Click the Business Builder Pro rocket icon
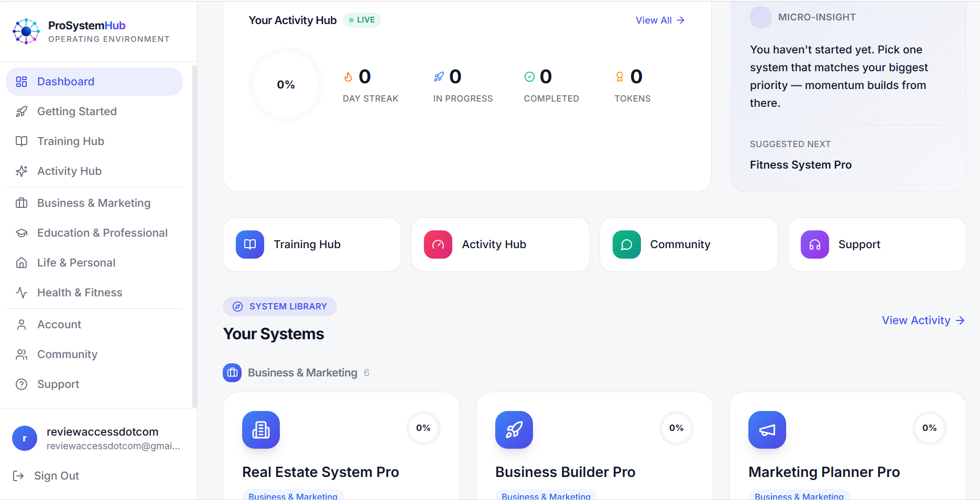980x500 pixels. [514, 430]
